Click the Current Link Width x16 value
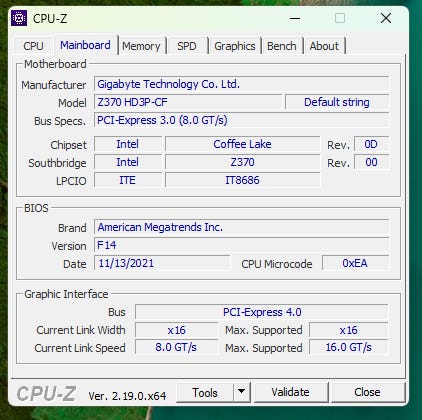This screenshot has width=422, height=420. 176,330
